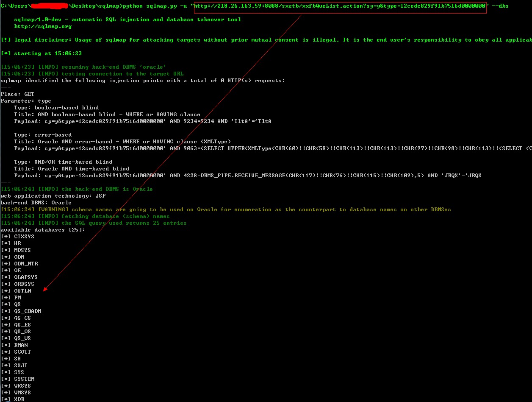Image resolution: width=532 pixels, height=402 pixels.
Task: Click the DBMS_PIPE.RECEIVE_MESSAGE payload line
Action: (x=248, y=176)
